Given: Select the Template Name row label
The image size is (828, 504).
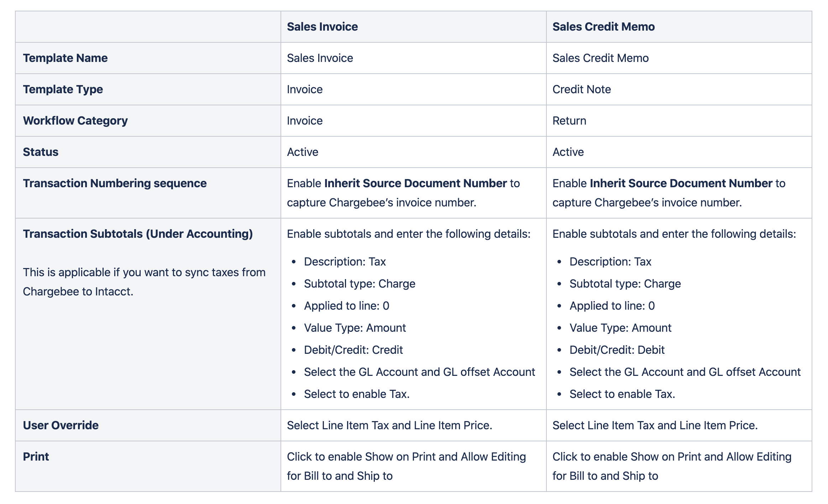Looking at the screenshot, I should coord(65,58).
